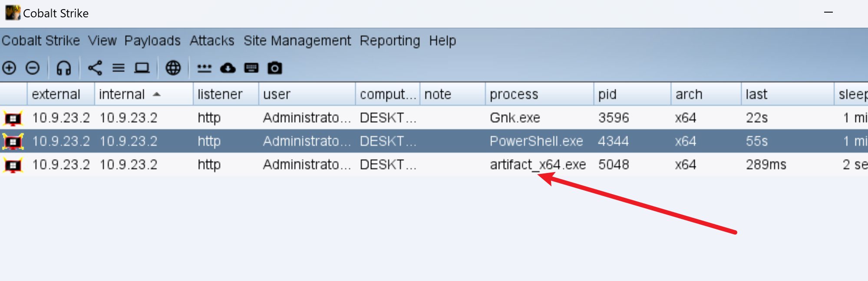Image resolution: width=868 pixels, height=281 pixels.
Task: Click beacon icon of Gnk.exe row
Action: point(13,118)
